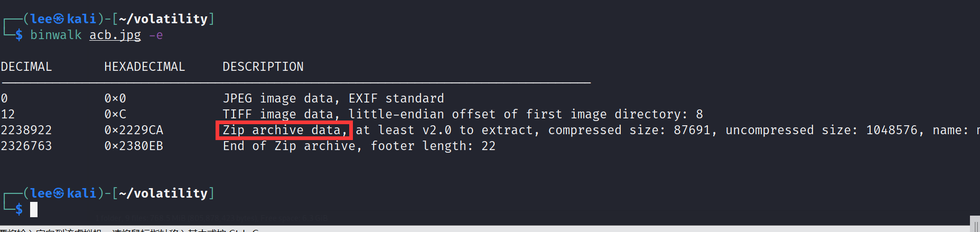The image size is (980, 232).
Task: Click the binwalk command word
Action: tap(56, 35)
